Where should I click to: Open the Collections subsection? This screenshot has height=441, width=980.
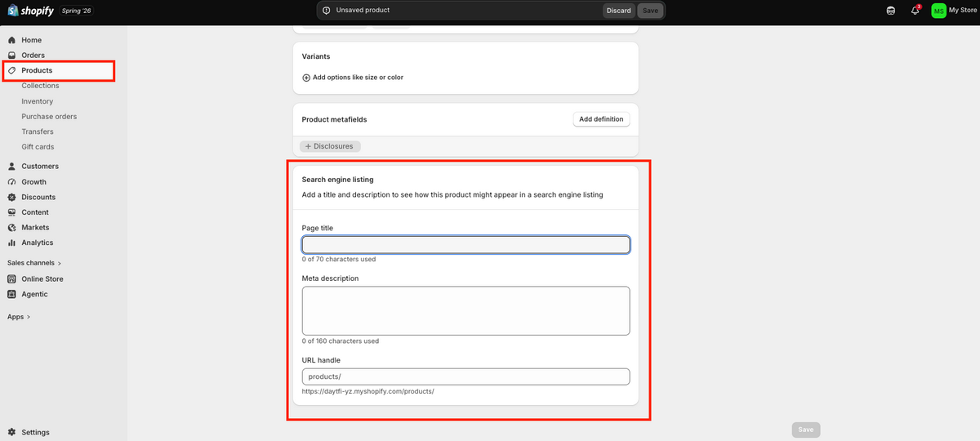pos(40,86)
